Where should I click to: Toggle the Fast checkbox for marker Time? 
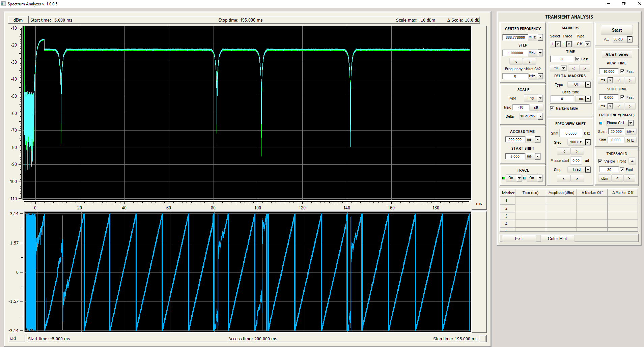coord(577,59)
